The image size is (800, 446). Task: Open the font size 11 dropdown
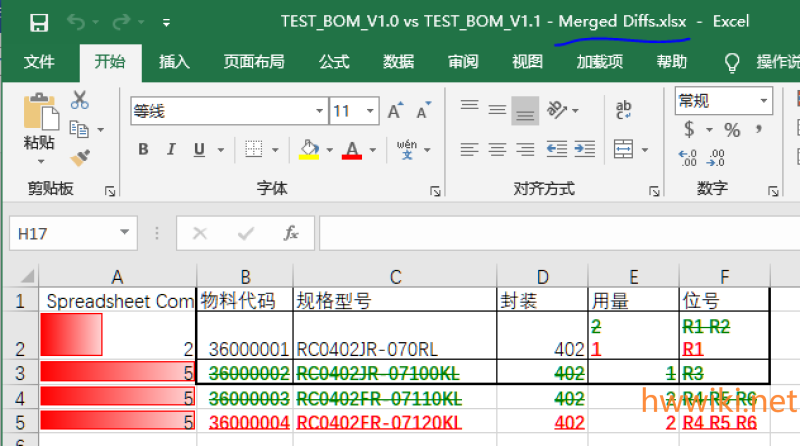point(370,111)
